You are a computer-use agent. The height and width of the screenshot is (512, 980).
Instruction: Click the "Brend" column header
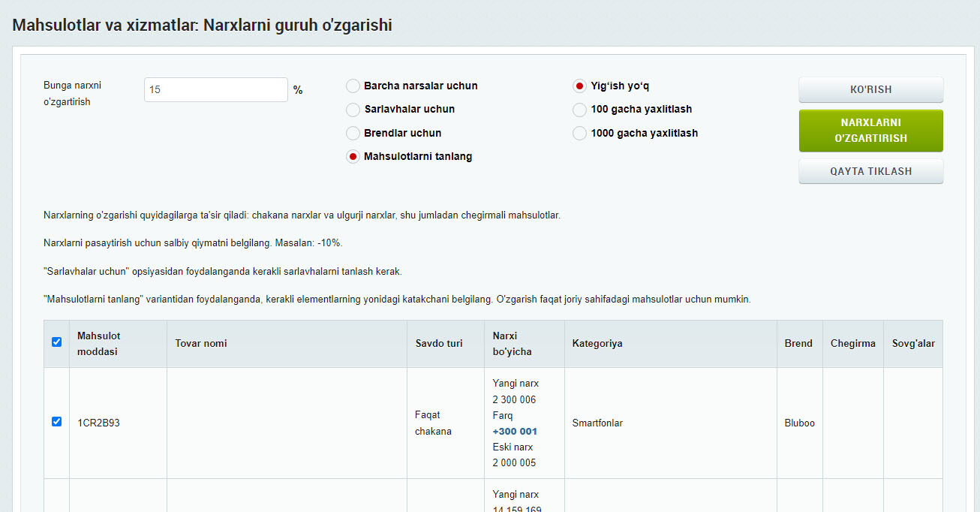(x=798, y=344)
